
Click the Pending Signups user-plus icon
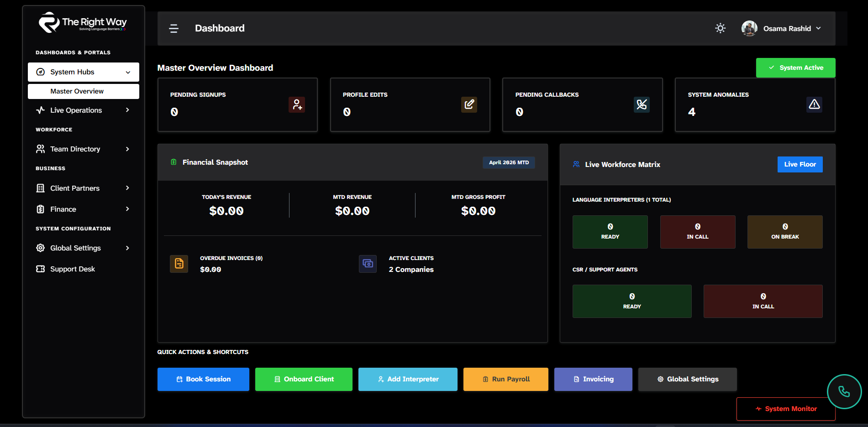[297, 104]
